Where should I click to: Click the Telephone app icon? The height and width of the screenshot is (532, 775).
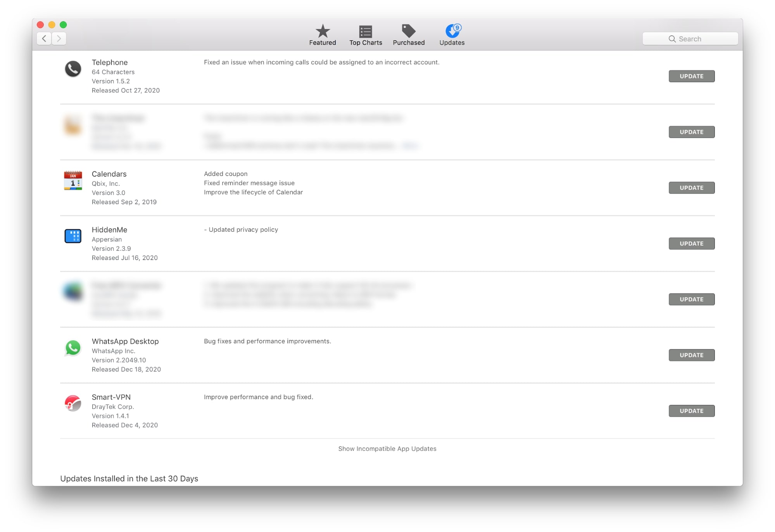click(x=73, y=69)
